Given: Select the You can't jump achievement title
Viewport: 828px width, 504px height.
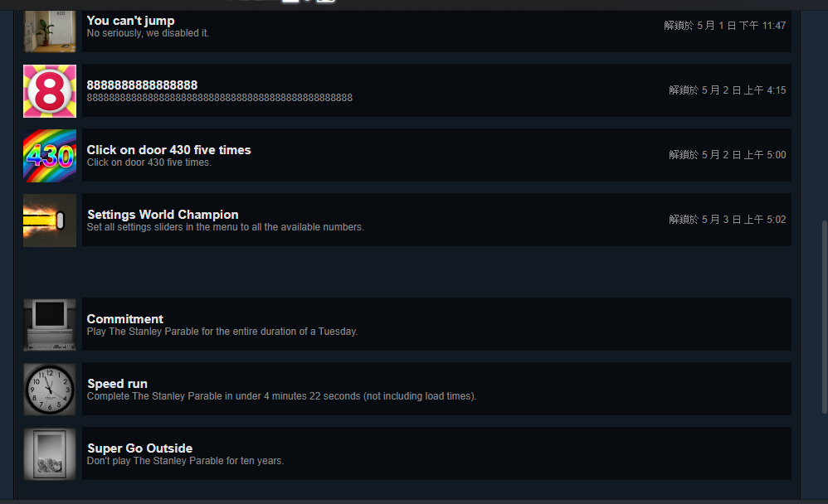Looking at the screenshot, I should tap(130, 21).
